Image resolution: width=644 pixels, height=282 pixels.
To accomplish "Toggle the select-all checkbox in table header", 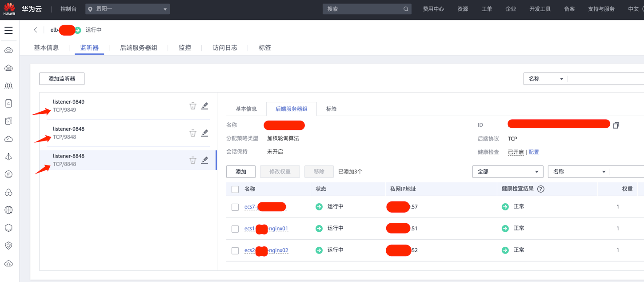I will tap(235, 189).
